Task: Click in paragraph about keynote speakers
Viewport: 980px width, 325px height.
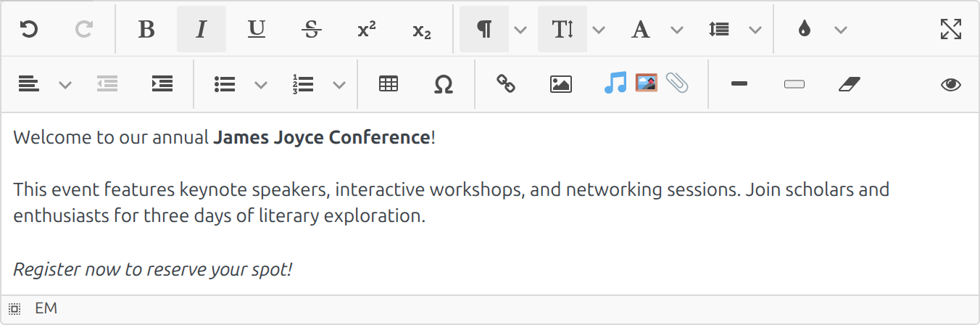Action: click(451, 203)
